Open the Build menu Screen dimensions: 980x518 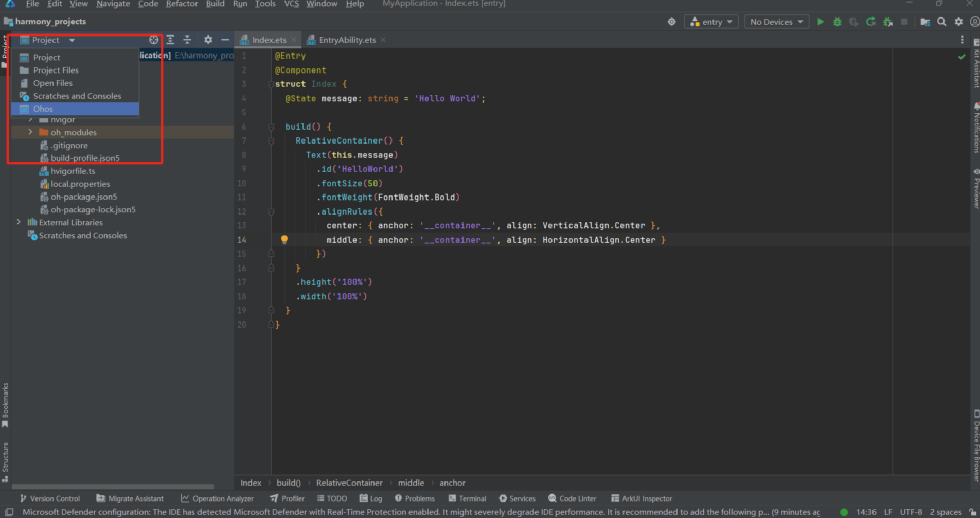coord(215,4)
